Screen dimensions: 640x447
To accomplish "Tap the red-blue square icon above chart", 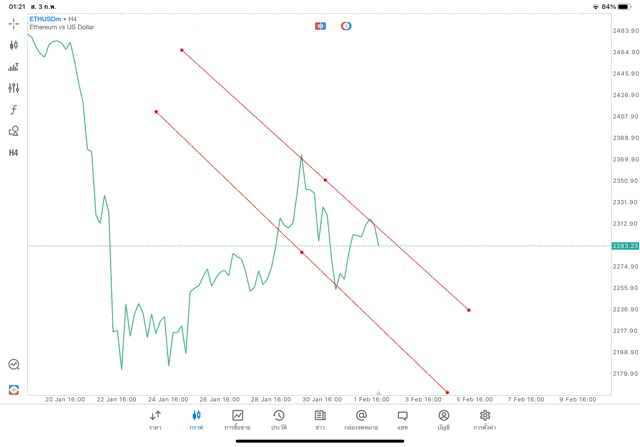I will point(320,25).
